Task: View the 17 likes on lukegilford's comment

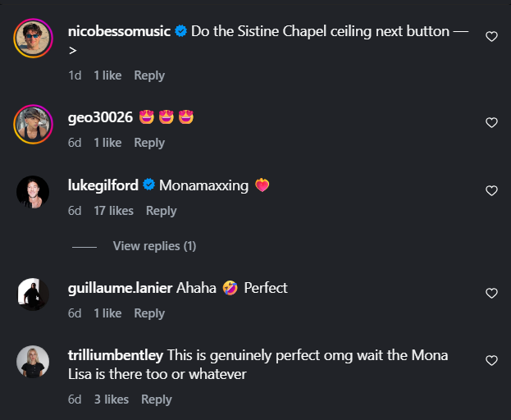Action: [x=114, y=211]
